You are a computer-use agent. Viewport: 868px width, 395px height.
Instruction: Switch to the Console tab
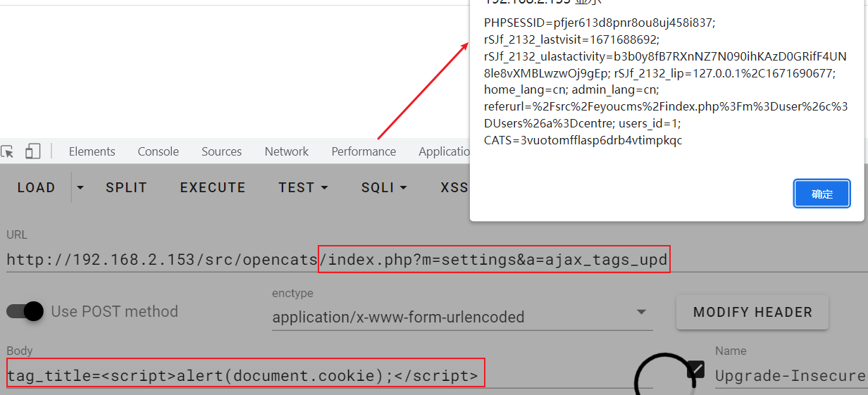158,151
